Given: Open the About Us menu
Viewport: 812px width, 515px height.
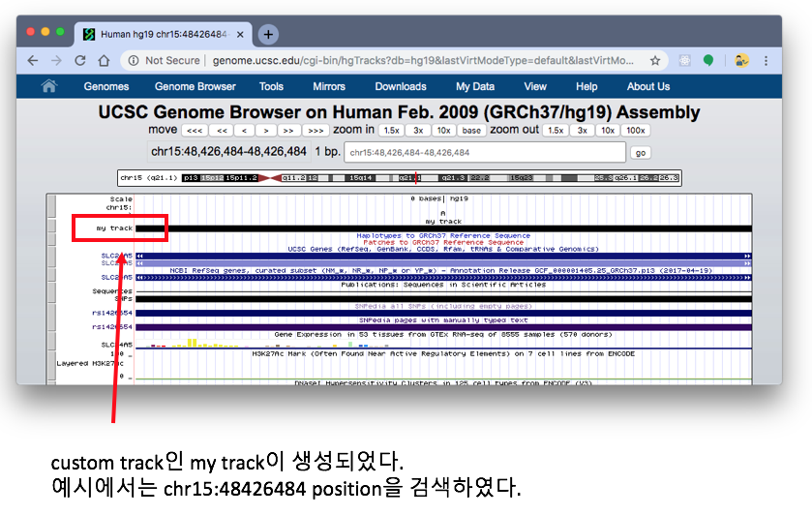Looking at the screenshot, I should 648,86.
